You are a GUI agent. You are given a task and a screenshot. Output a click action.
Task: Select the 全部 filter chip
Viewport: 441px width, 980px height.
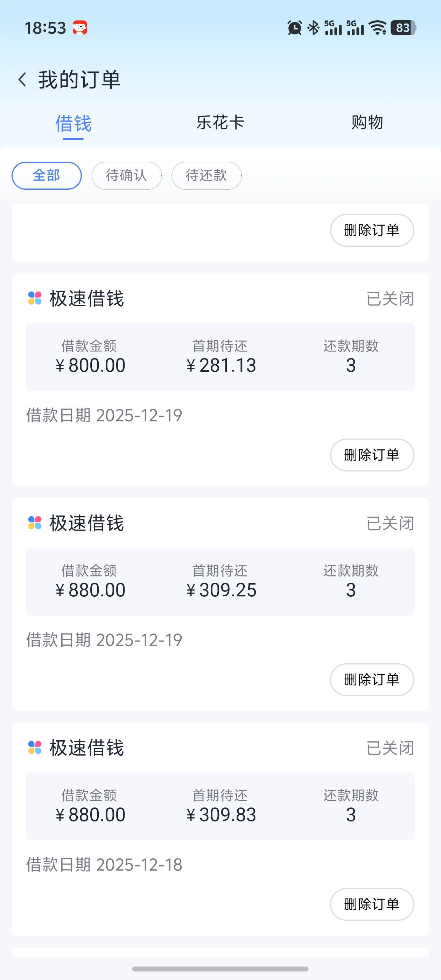click(x=47, y=175)
